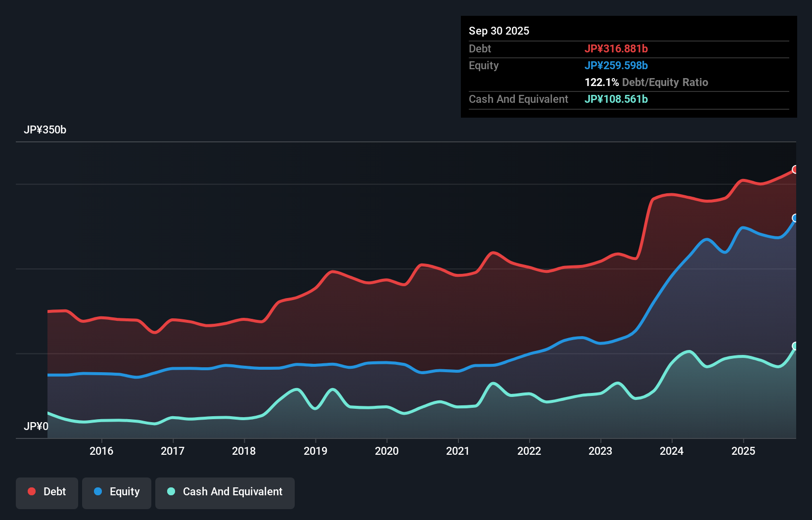Click the JP¥350b y-axis label
The height and width of the screenshot is (520, 812).
[45, 130]
